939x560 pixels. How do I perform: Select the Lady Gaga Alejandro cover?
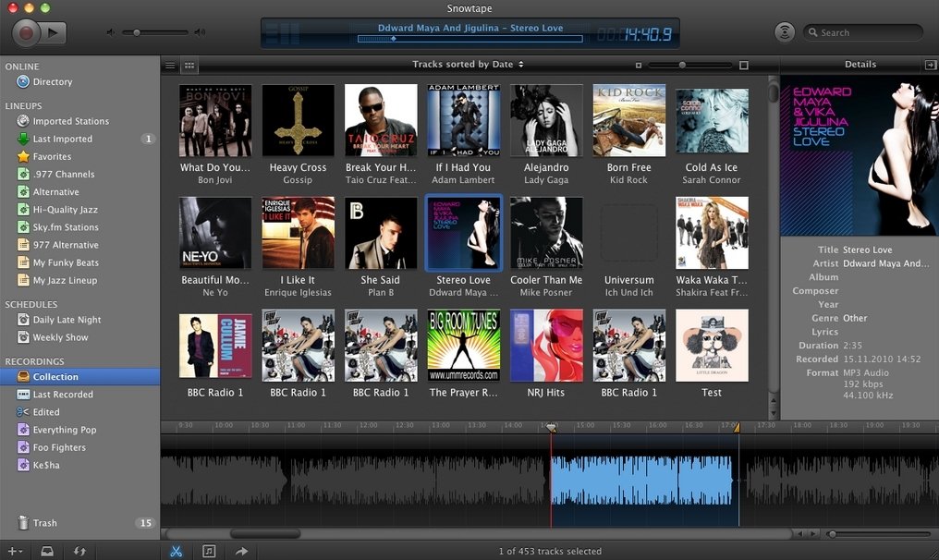coord(546,120)
